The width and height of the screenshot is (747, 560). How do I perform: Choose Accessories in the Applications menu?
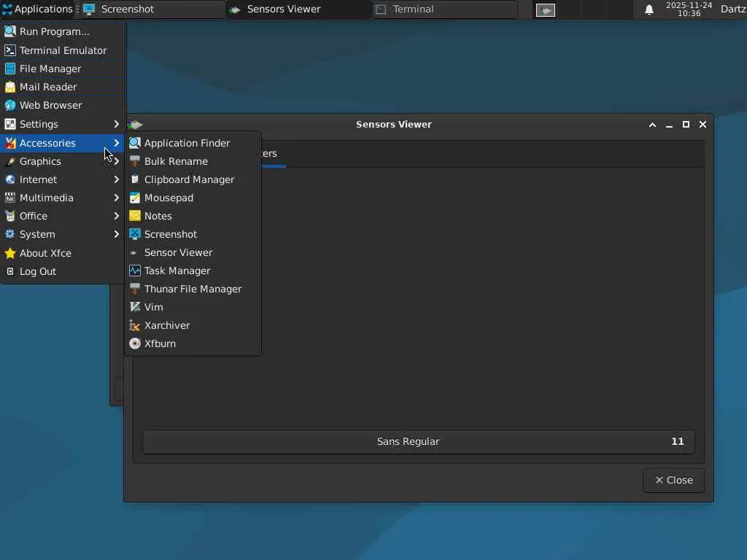click(63, 143)
